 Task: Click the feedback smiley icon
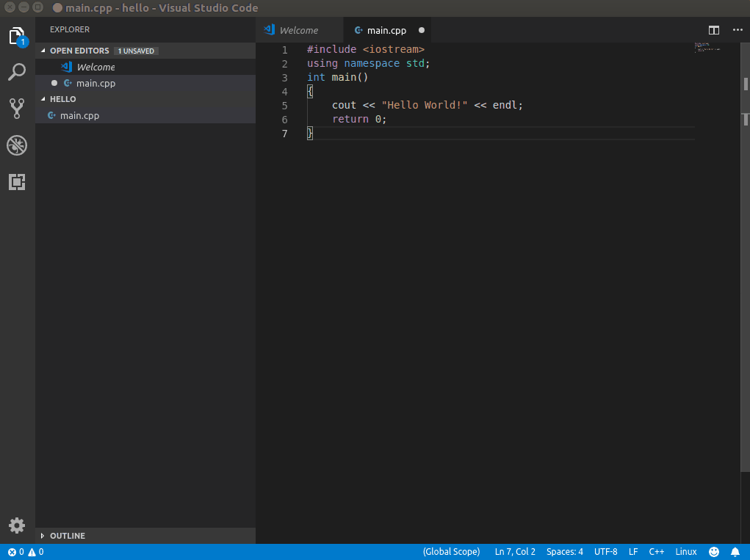pos(714,552)
